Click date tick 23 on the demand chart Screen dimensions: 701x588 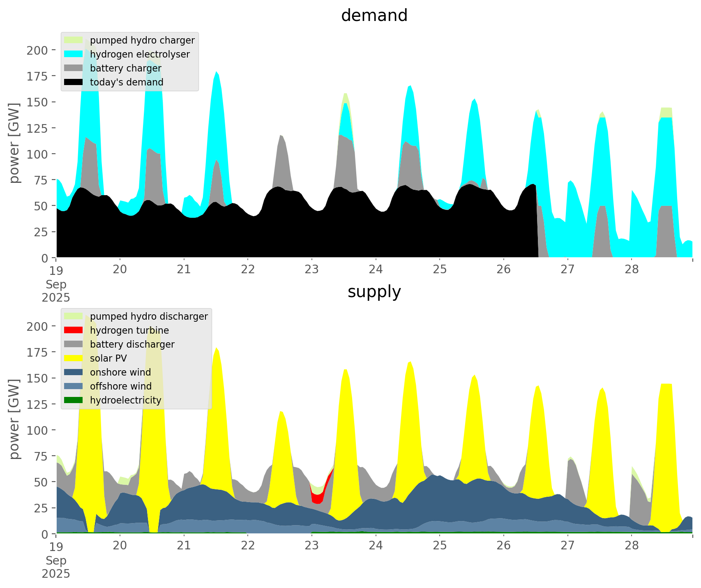click(312, 270)
